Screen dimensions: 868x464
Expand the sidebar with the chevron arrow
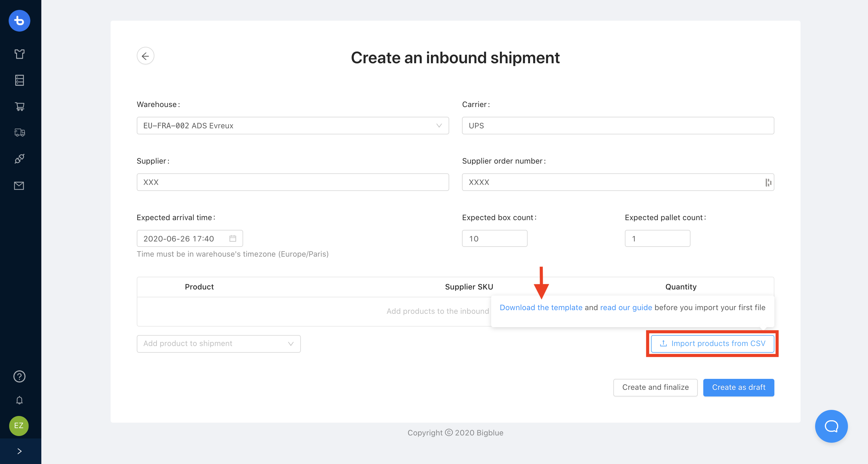pos(19,451)
